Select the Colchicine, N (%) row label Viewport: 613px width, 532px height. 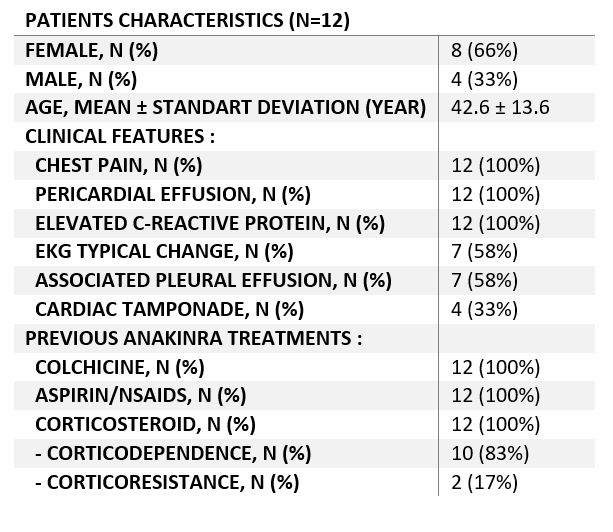pos(120,367)
